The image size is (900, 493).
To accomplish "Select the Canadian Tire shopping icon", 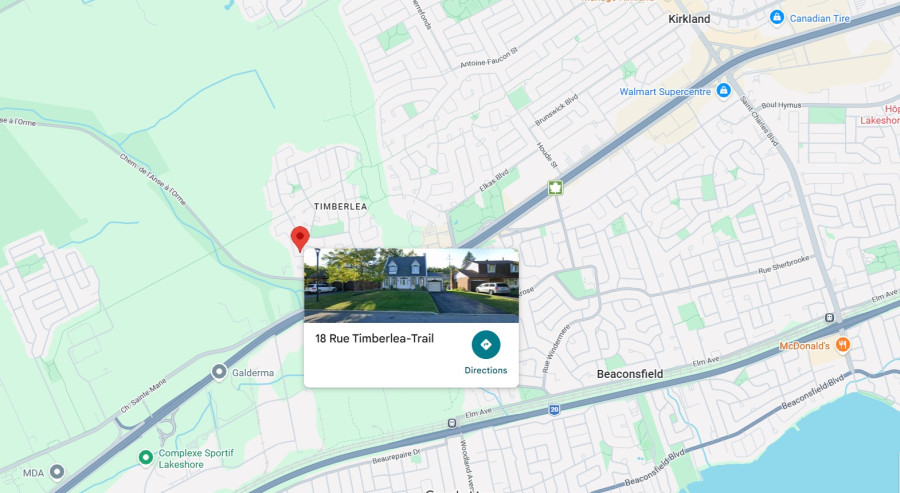I will point(777,18).
